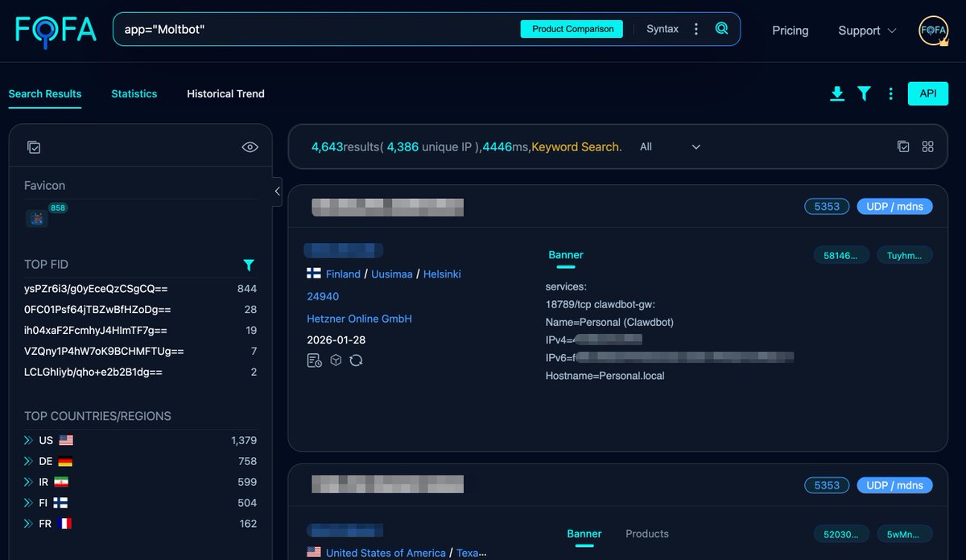Screen dimensions: 966x560
Task: Click the cube icon under 2026-01-28
Action: [x=336, y=360]
